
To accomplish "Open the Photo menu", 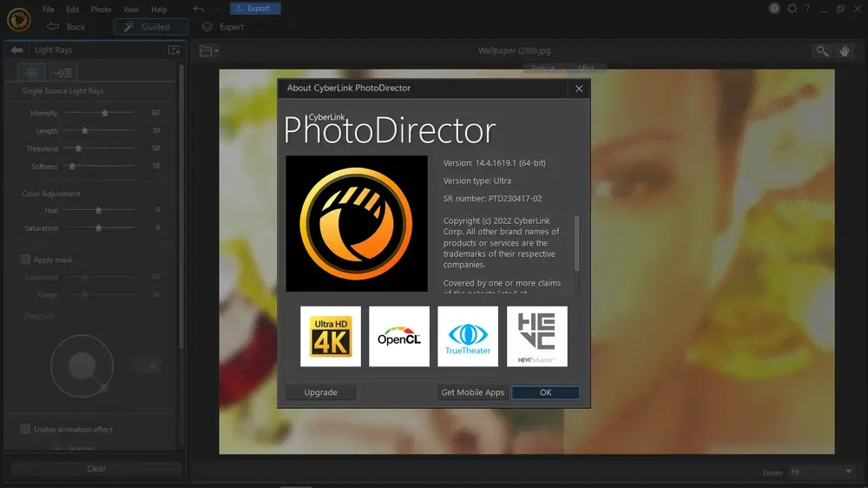I will 101,10.
